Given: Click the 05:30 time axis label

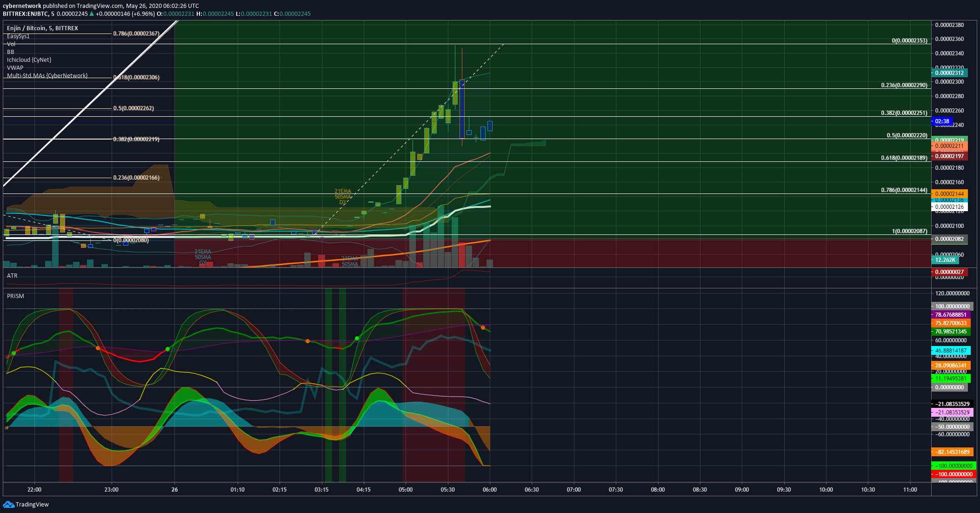Looking at the screenshot, I should click(x=447, y=490).
